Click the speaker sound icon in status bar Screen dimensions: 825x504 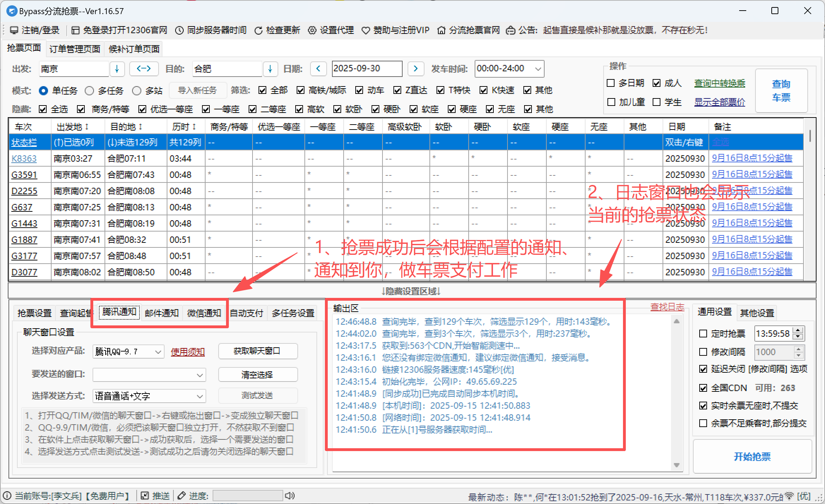290,496
